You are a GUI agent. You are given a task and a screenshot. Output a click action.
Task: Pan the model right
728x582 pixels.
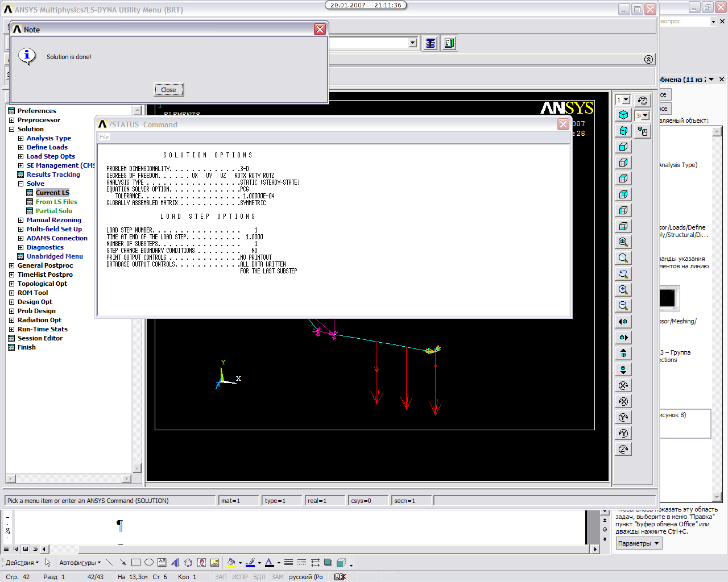[623, 338]
